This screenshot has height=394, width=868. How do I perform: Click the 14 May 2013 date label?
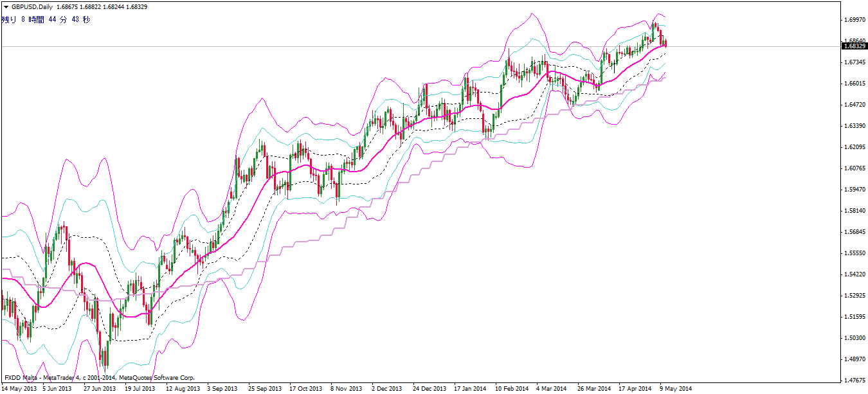coord(19,389)
